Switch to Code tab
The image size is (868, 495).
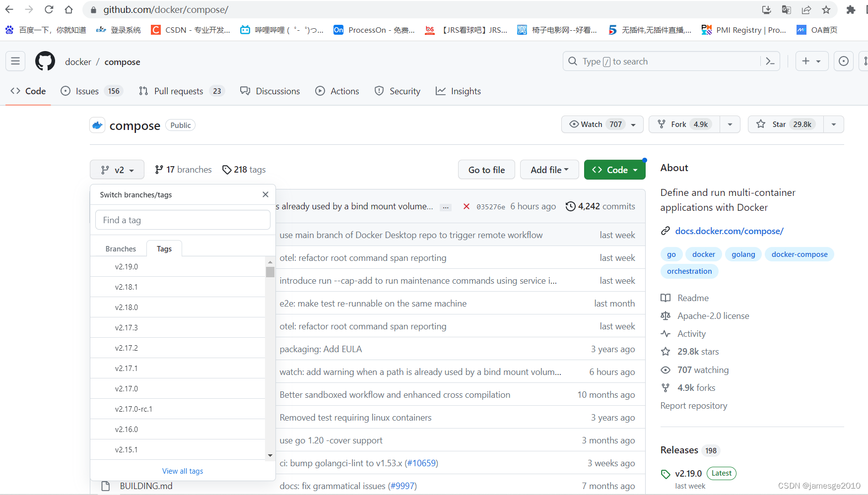pos(28,91)
